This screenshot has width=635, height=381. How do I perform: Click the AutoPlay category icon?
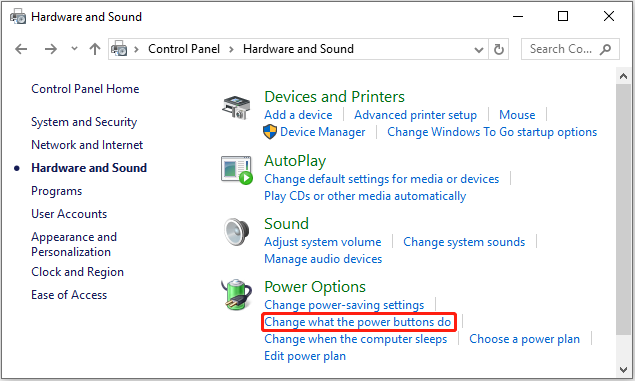(237, 170)
